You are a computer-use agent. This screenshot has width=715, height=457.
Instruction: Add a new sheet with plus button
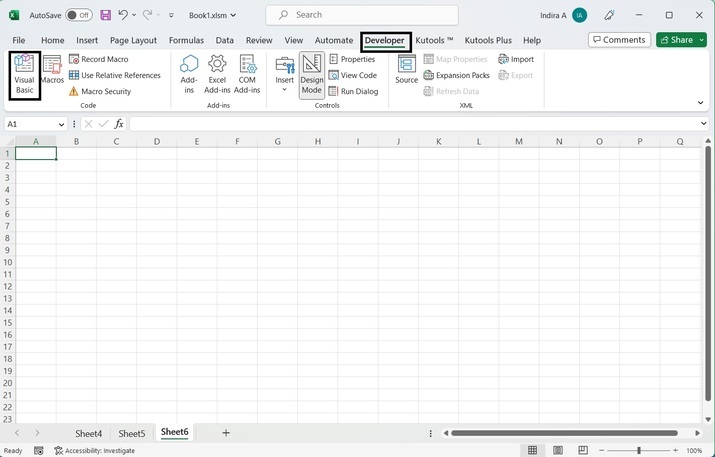point(226,433)
